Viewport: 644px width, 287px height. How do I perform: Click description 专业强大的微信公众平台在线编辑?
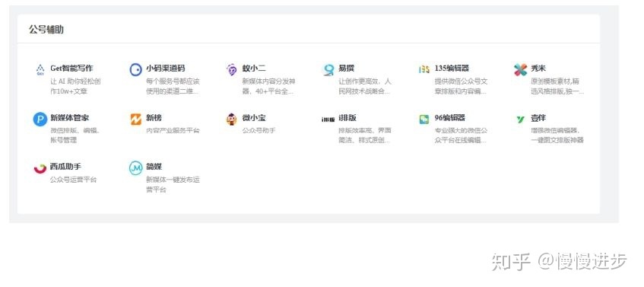461,136
